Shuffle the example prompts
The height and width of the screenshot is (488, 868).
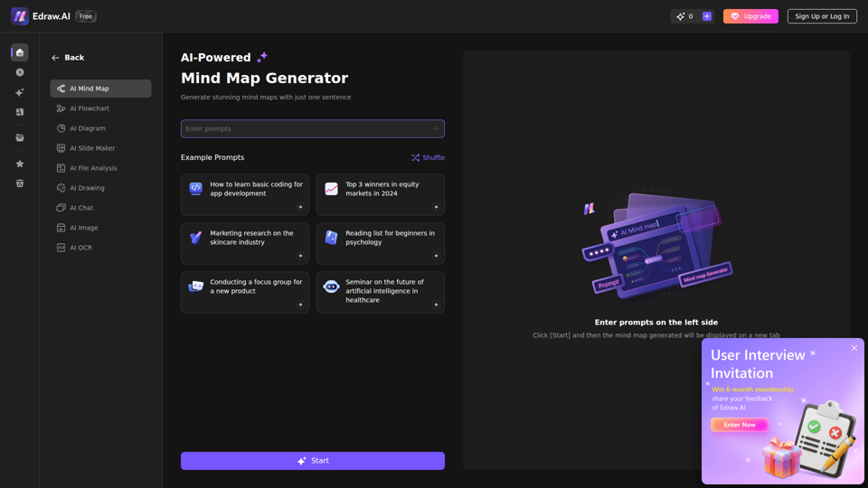tap(428, 157)
